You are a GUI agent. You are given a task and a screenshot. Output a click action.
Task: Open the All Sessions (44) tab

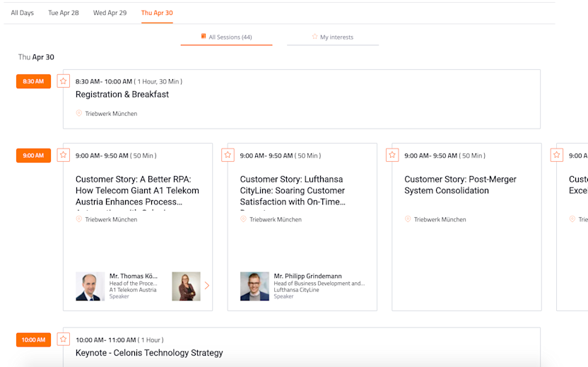226,37
